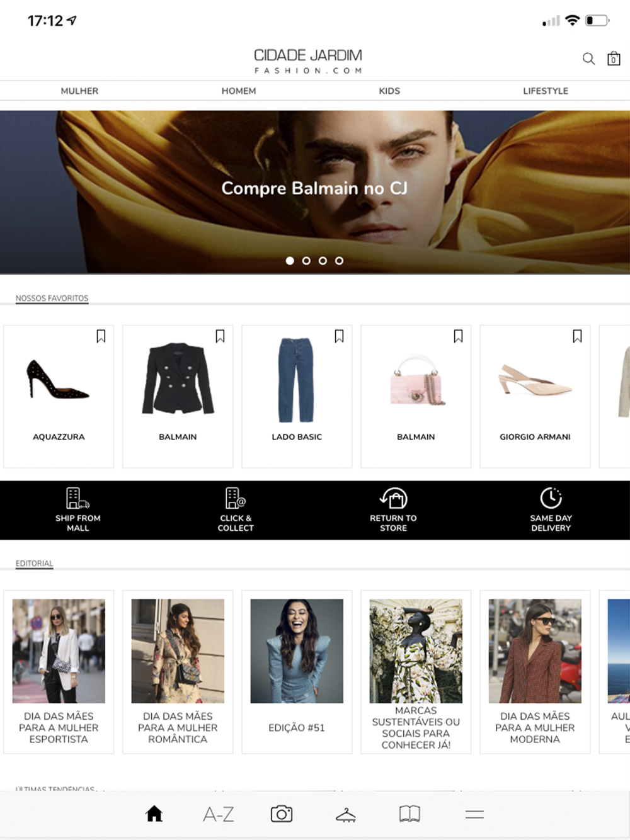Tap the Same Day Delivery clock icon

coord(551,497)
